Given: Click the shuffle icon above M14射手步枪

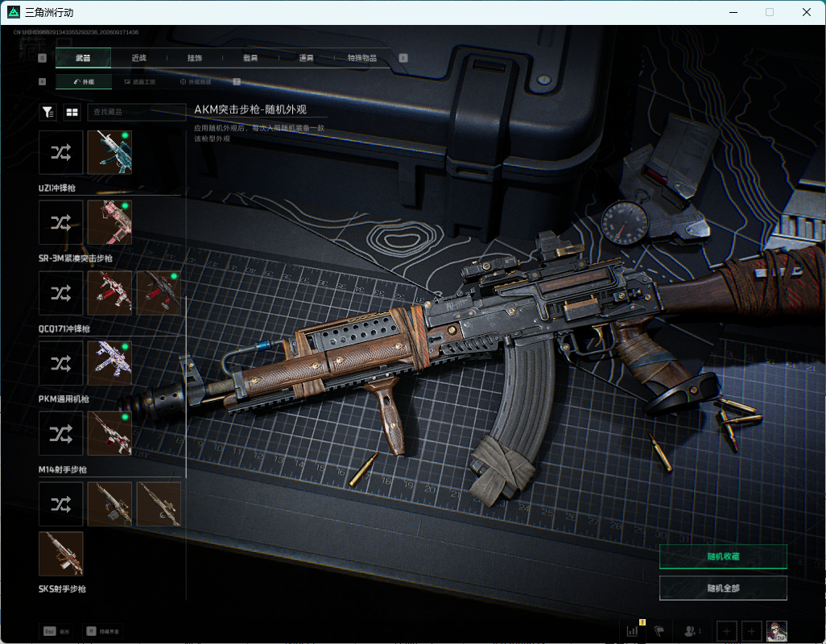Looking at the screenshot, I should pos(60,433).
